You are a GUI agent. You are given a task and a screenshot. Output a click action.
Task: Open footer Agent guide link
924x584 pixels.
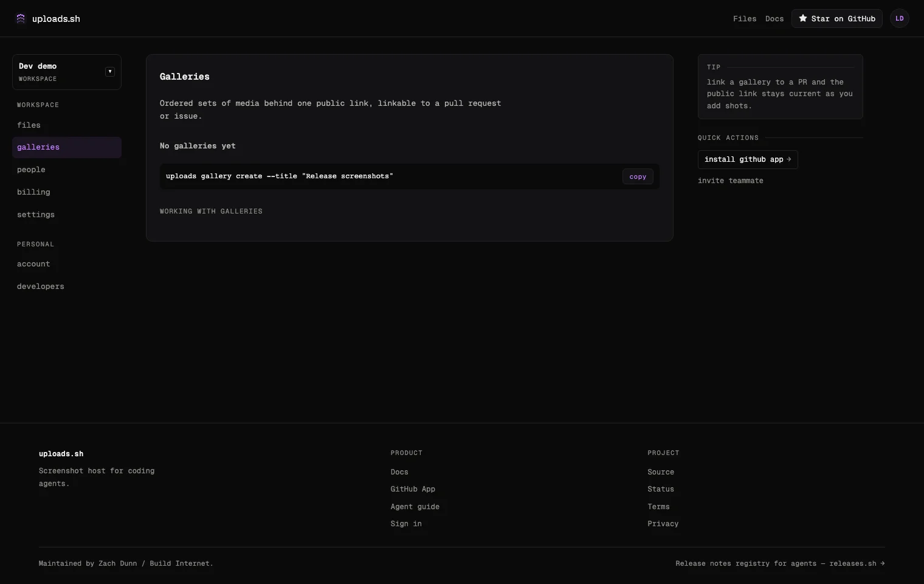pyautogui.click(x=415, y=507)
